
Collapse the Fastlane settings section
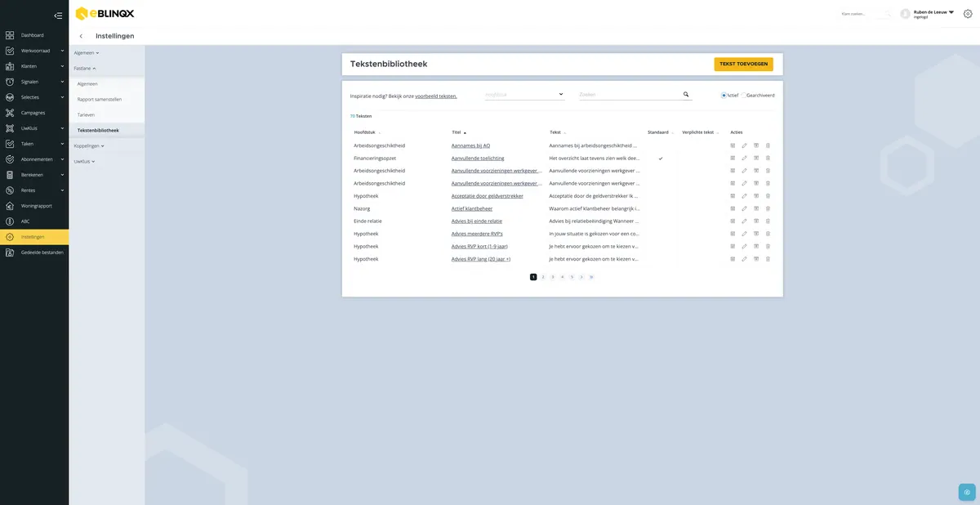[85, 68]
